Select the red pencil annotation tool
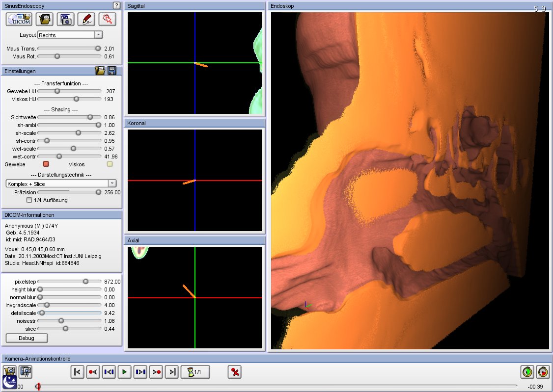Viewport: 553px width, 392px height. coord(86,19)
